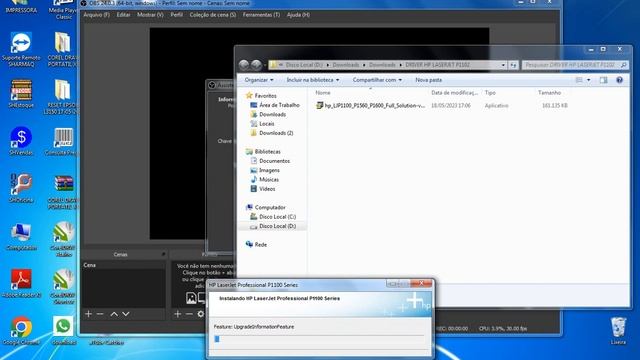Select the COREL DRAW PORTATIL WinRAR archive icon
Screen dimensions: 640x360
coord(63,191)
